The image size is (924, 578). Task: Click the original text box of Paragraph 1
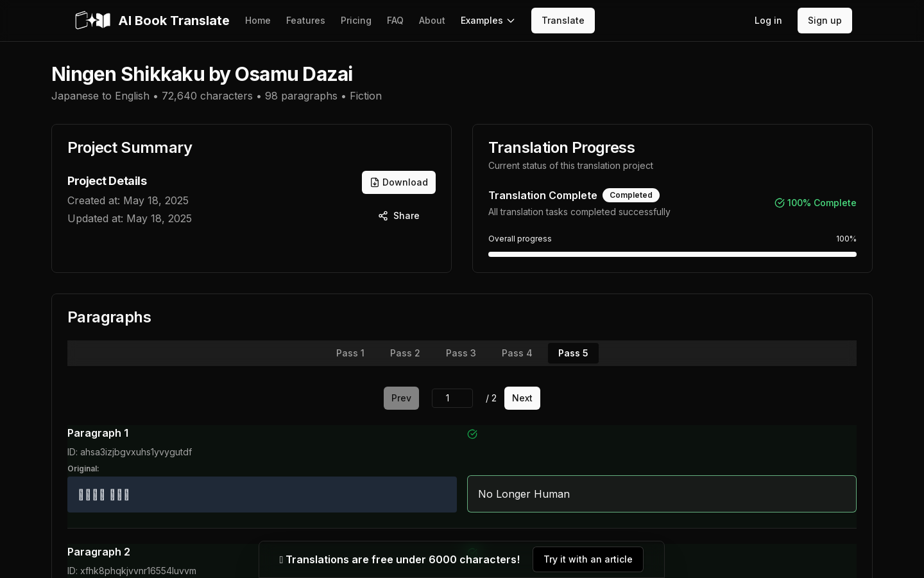pos(262,495)
